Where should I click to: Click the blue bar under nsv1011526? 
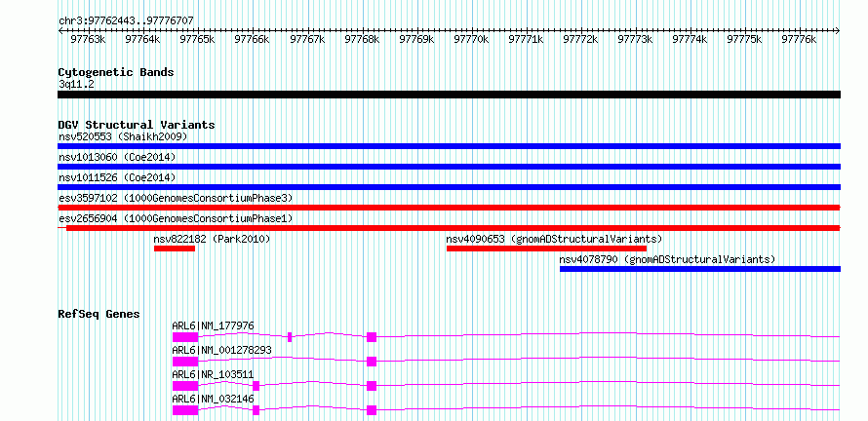coord(449,187)
